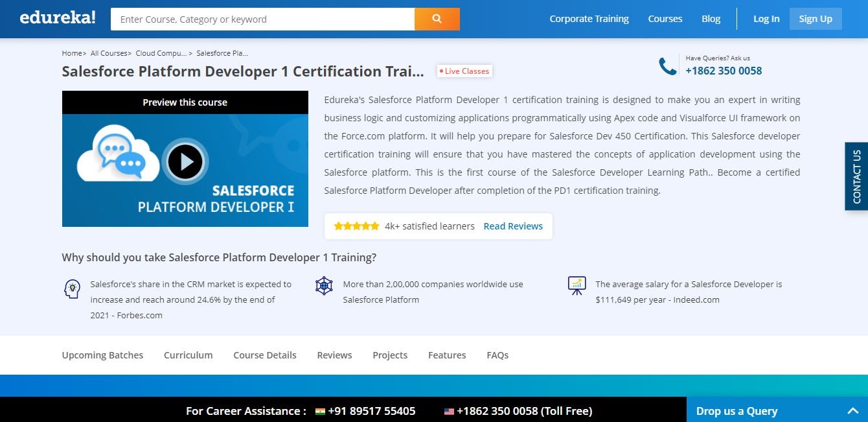868x422 pixels.
Task: Click the Sign Up button
Action: point(816,19)
